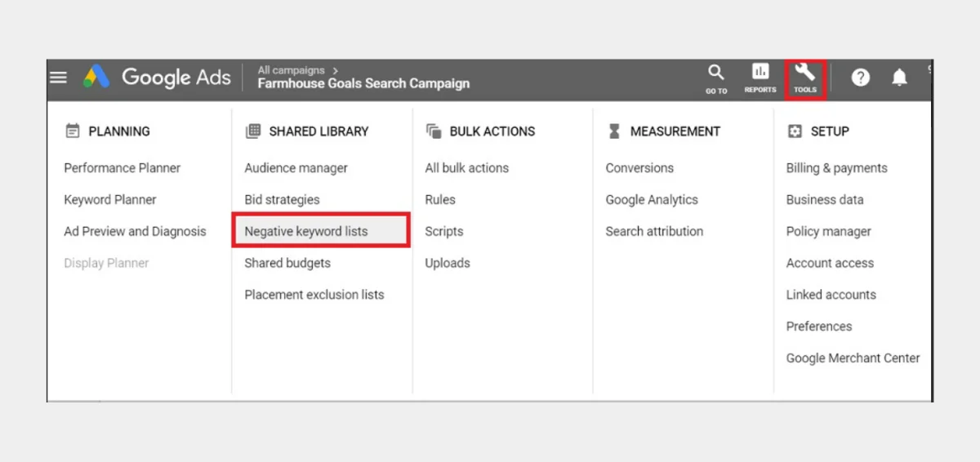This screenshot has width=980, height=462.
Task: Click the SETUP column heading
Action: click(830, 131)
